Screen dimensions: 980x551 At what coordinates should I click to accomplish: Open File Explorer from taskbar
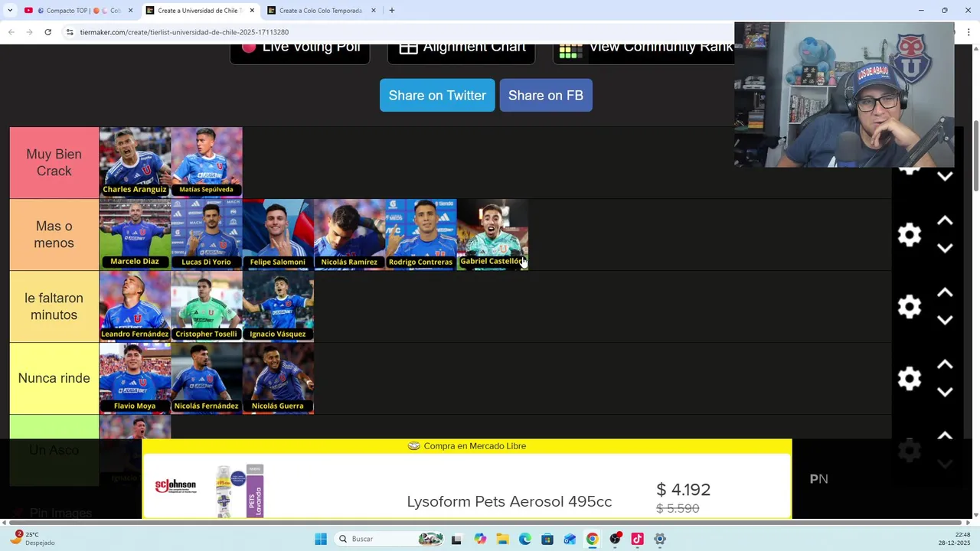click(502, 539)
